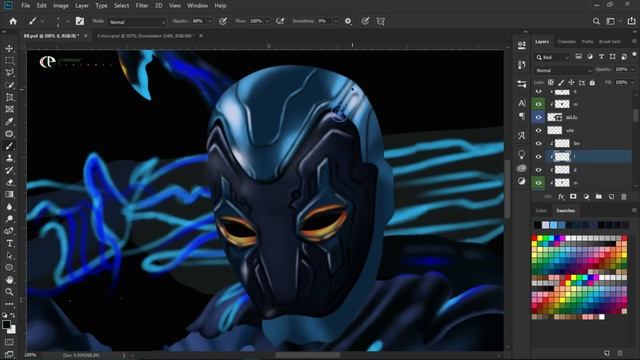
Task: Select the Clone Stamp tool
Action: point(9,158)
